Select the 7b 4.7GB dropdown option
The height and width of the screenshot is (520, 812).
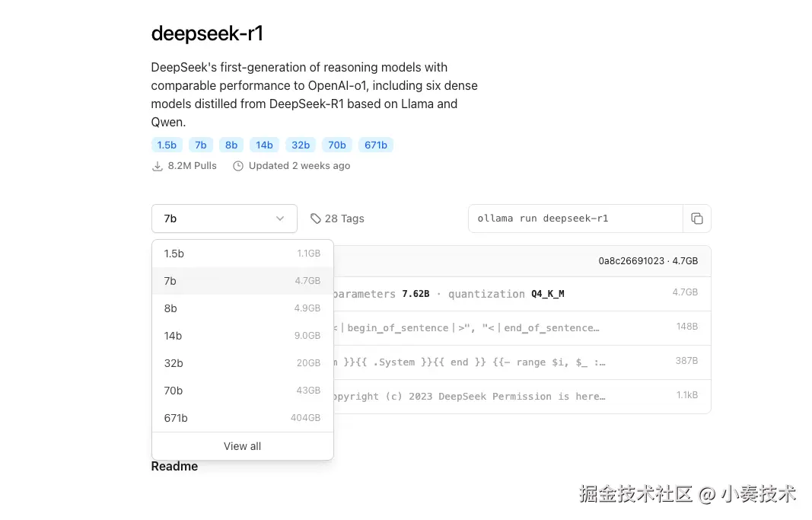(x=242, y=281)
